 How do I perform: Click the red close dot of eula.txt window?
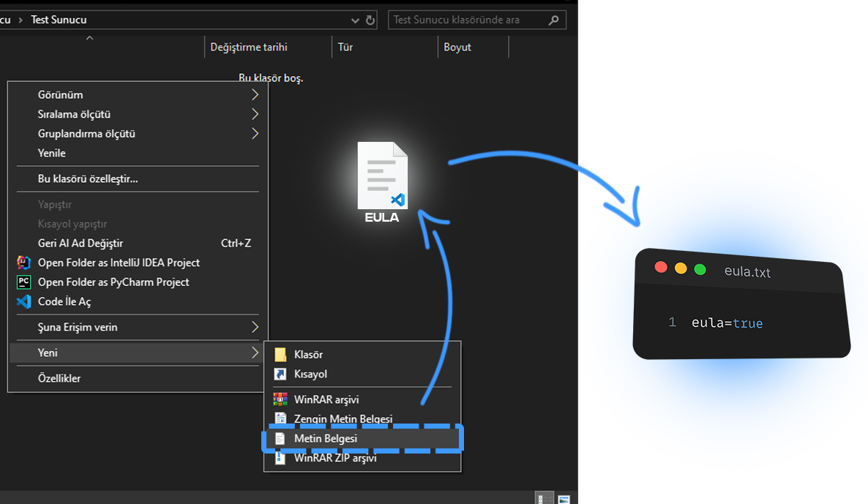click(x=661, y=267)
